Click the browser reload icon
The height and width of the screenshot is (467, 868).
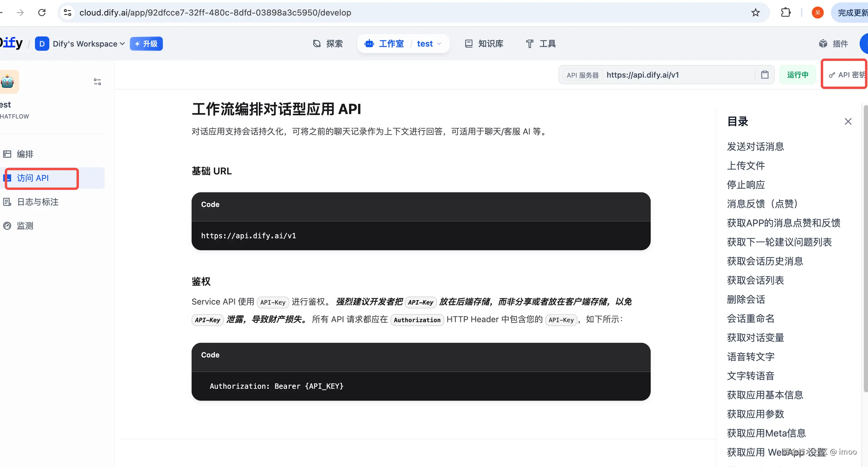42,13
